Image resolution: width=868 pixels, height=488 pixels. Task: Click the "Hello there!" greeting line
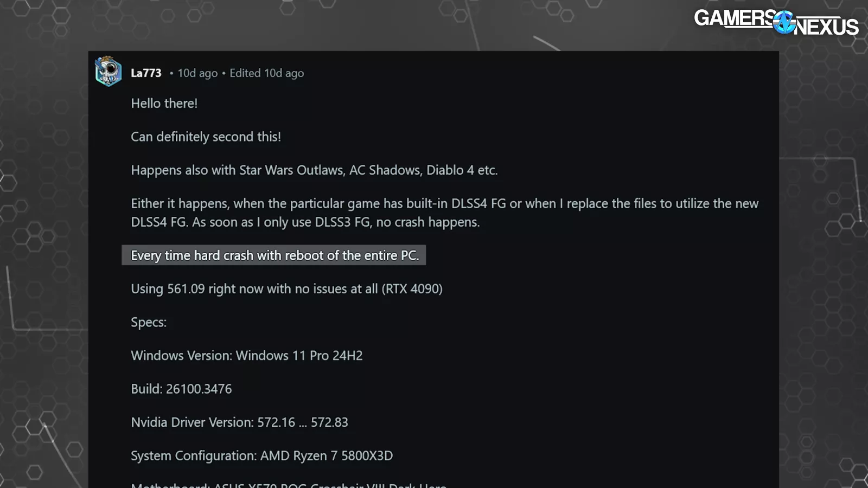coord(164,104)
